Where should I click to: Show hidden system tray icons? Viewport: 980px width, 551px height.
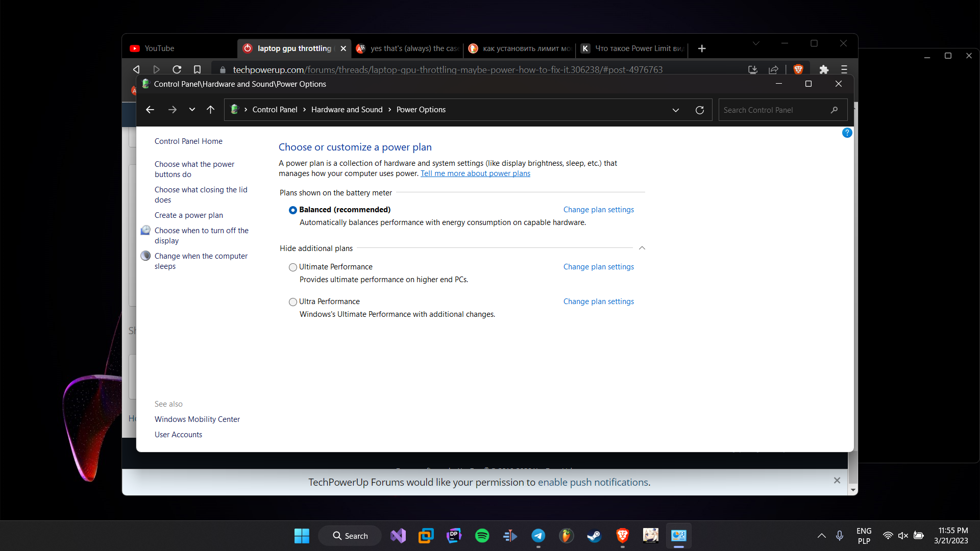coord(821,536)
